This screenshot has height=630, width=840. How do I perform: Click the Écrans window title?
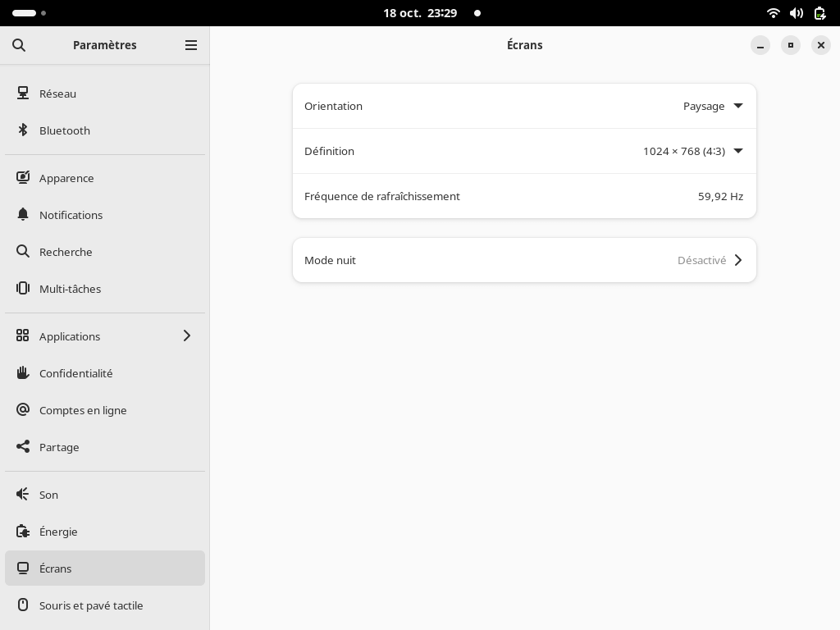(525, 45)
